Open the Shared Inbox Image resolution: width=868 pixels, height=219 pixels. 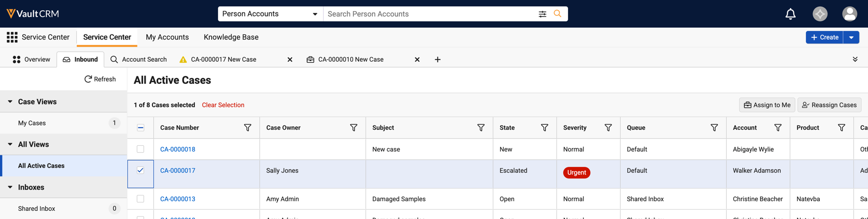64,208
